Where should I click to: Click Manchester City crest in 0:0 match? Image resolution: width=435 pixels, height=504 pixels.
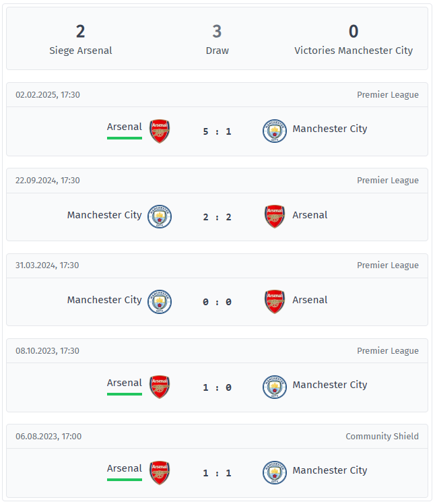tap(160, 302)
